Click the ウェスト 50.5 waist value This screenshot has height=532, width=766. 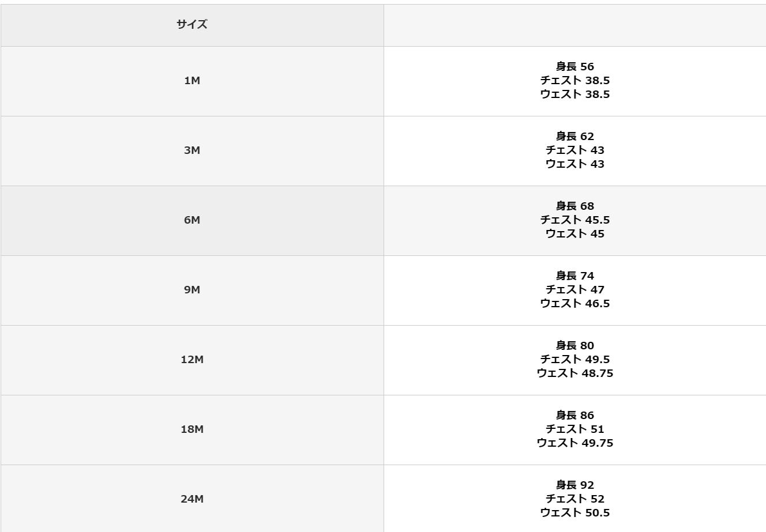(574, 513)
